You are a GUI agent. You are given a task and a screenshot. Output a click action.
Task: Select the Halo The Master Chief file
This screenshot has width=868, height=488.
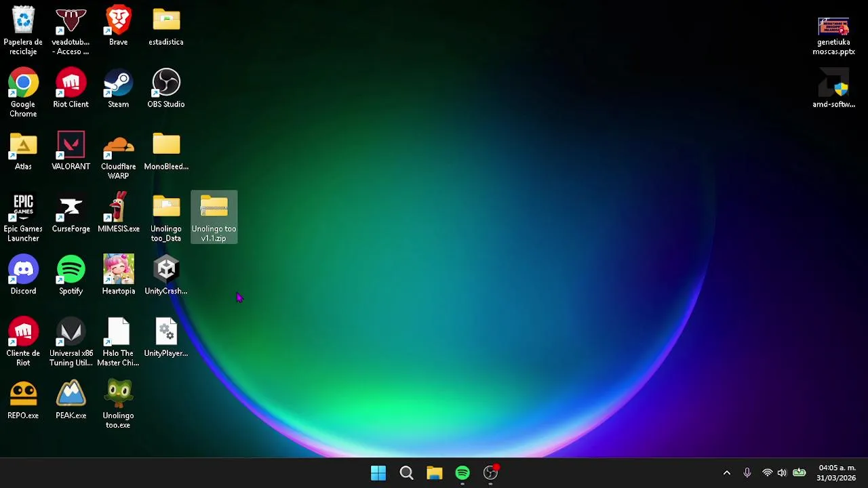point(118,342)
